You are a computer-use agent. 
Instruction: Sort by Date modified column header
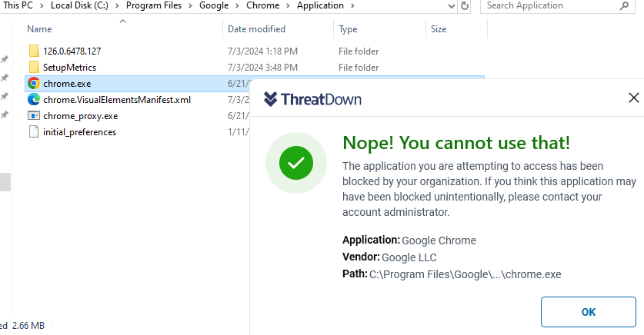click(256, 29)
